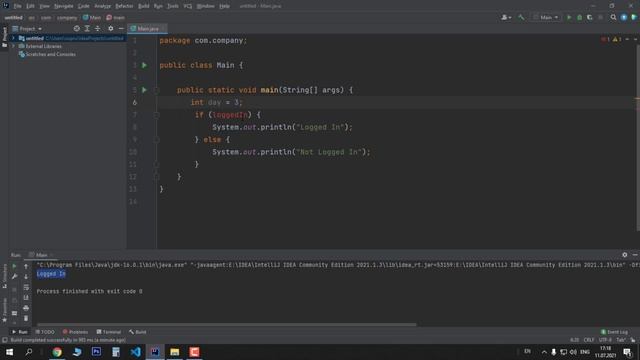Expand the untitled project node
Image resolution: width=640 pixels, height=360 pixels.
click(x=13, y=38)
